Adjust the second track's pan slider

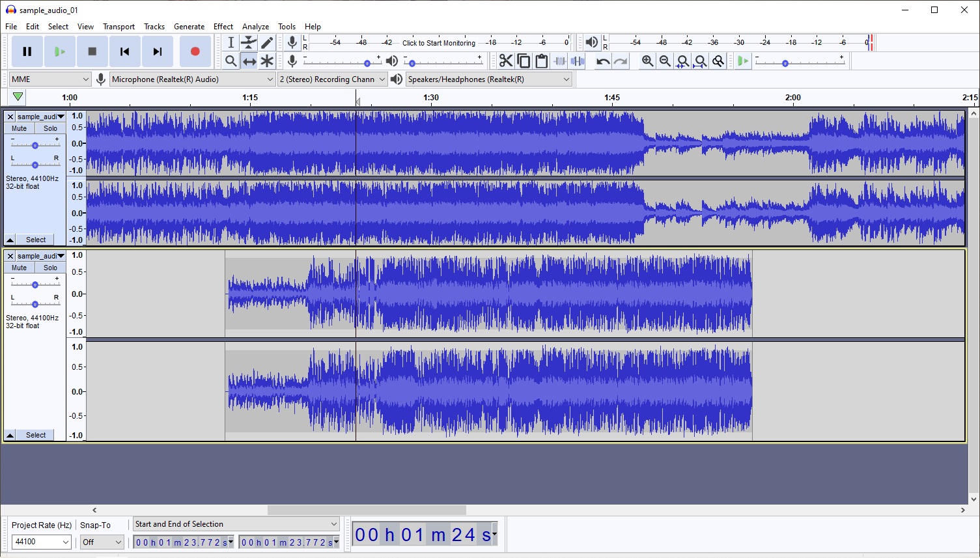pyautogui.click(x=35, y=304)
